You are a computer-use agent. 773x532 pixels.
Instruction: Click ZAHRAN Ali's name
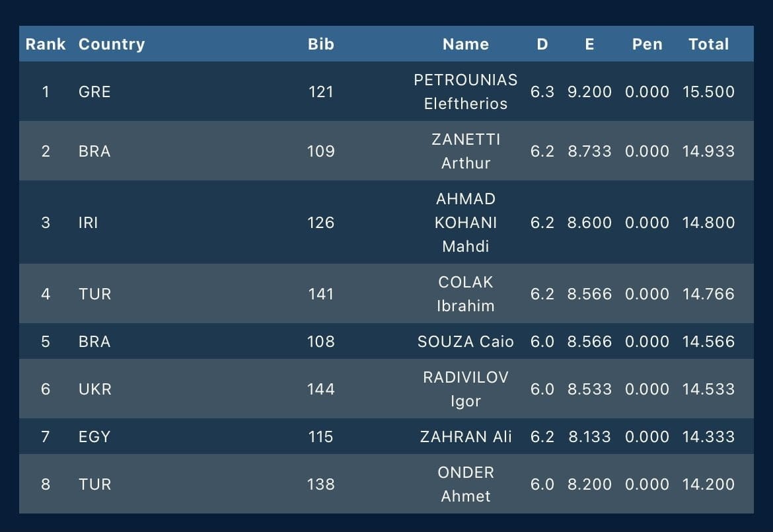pos(466,437)
